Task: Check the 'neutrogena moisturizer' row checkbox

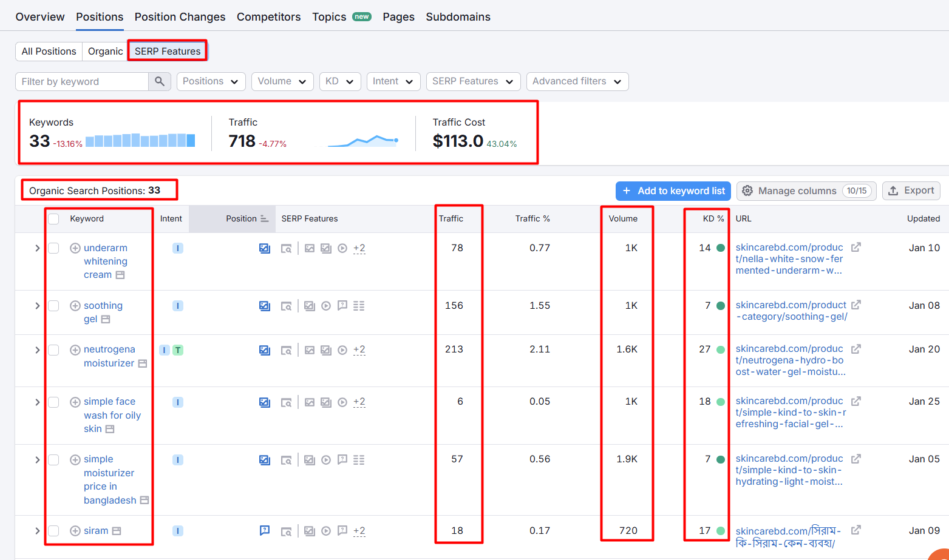Action: pos(53,350)
